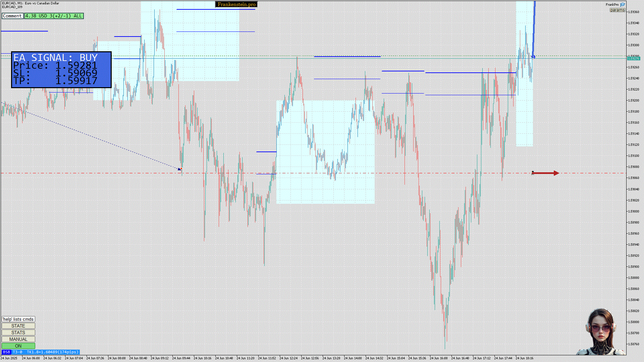Screen dimensions: 644x362
Task: Click the green 4.38 USD profit label
Action: 54,16
